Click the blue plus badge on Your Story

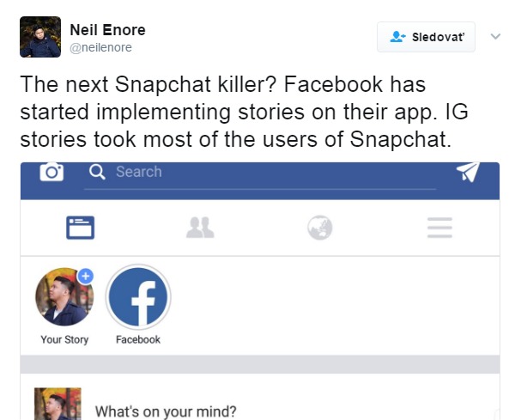(x=85, y=277)
